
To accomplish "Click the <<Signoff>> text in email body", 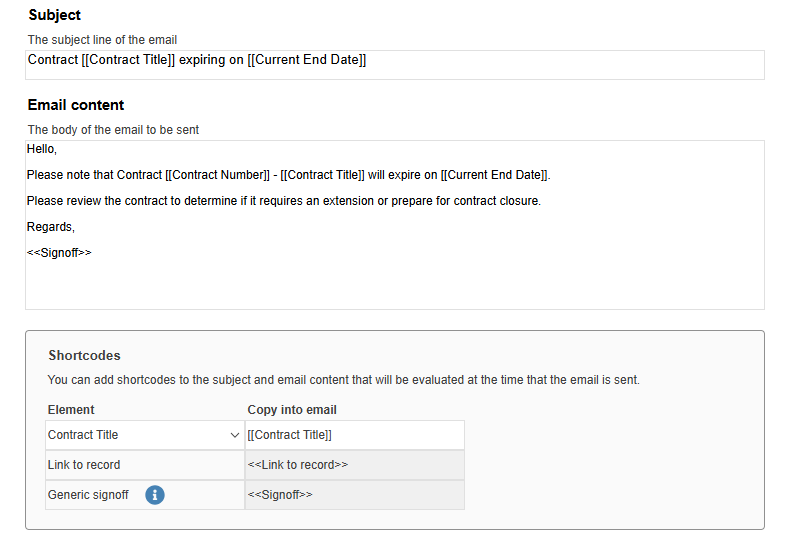I will [x=59, y=252].
